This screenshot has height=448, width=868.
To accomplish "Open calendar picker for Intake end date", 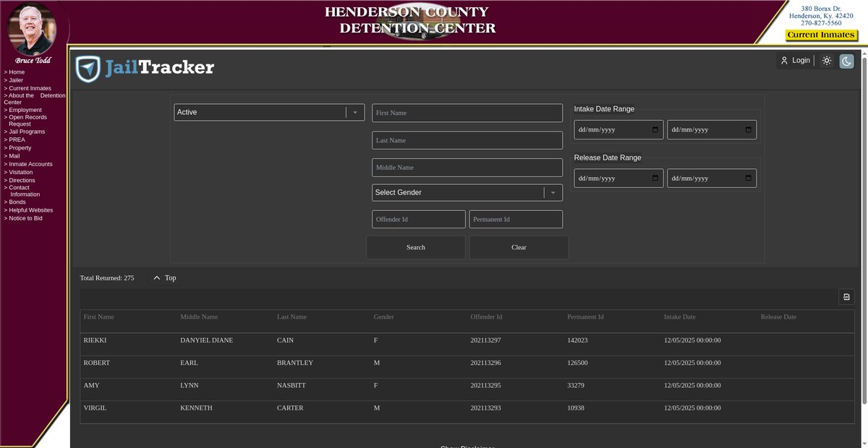I will tap(749, 130).
